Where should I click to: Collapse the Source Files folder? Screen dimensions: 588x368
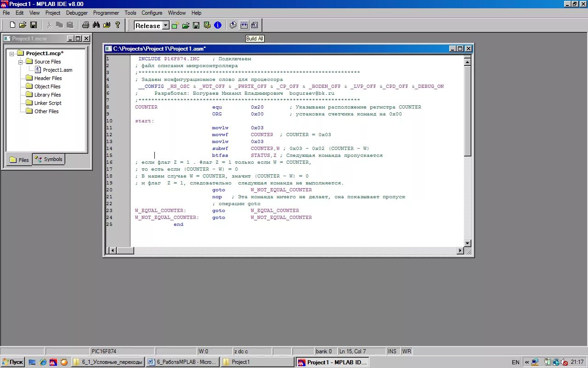[x=21, y=62]
